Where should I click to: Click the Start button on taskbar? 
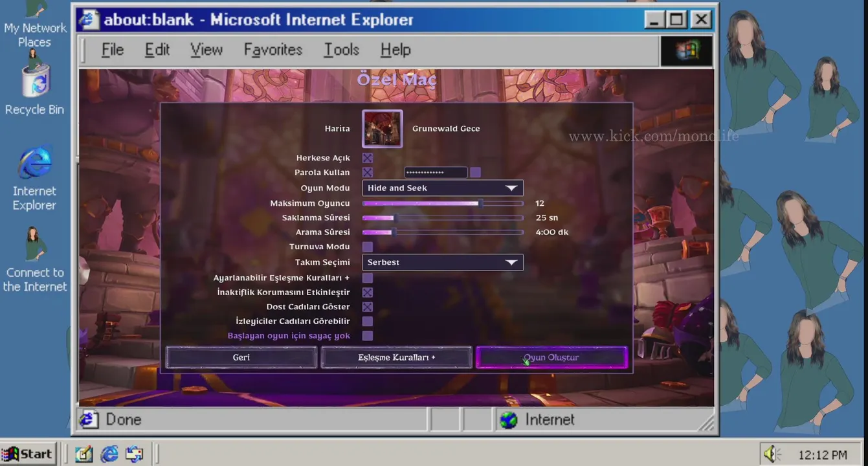pyautogui.click(x=28, y=454)
